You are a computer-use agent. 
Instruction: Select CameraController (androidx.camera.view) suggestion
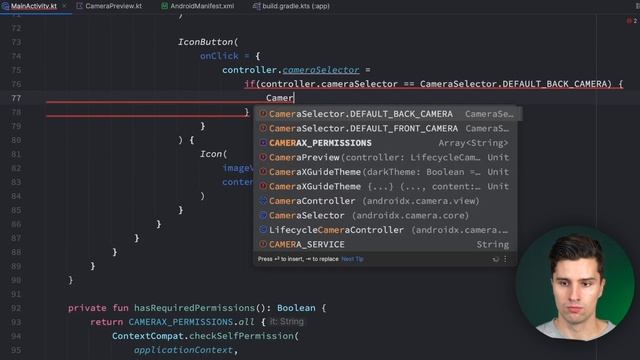[386, 201]
